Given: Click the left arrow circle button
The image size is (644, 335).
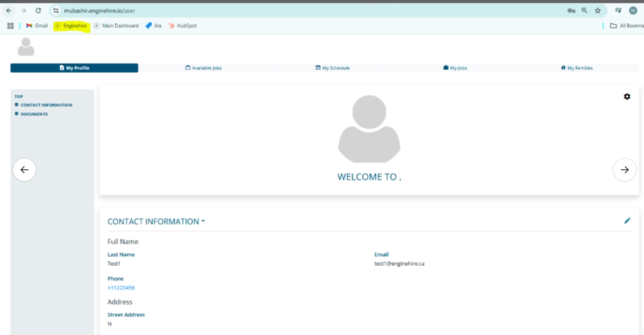Looking at the screenshot, I should (24, 170).
